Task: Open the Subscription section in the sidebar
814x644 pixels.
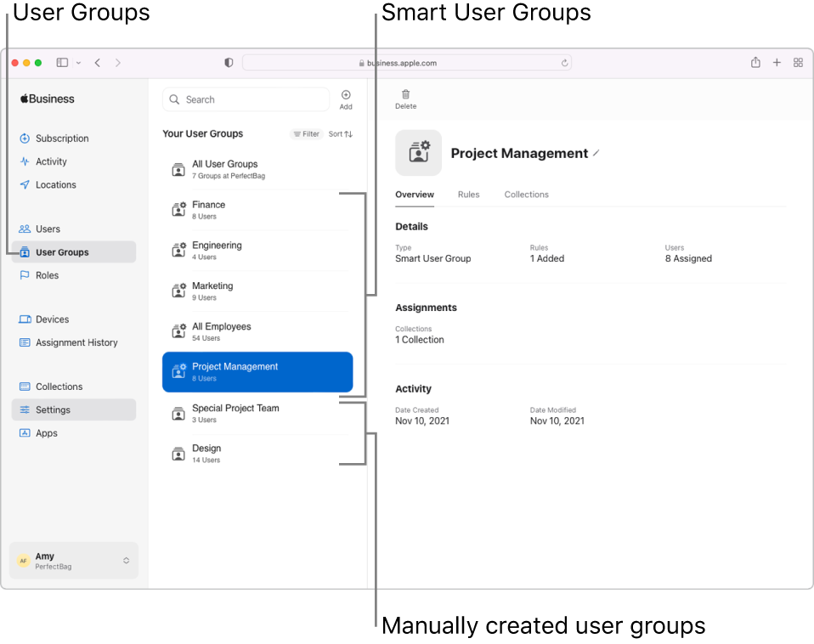Action: (64, 138)
